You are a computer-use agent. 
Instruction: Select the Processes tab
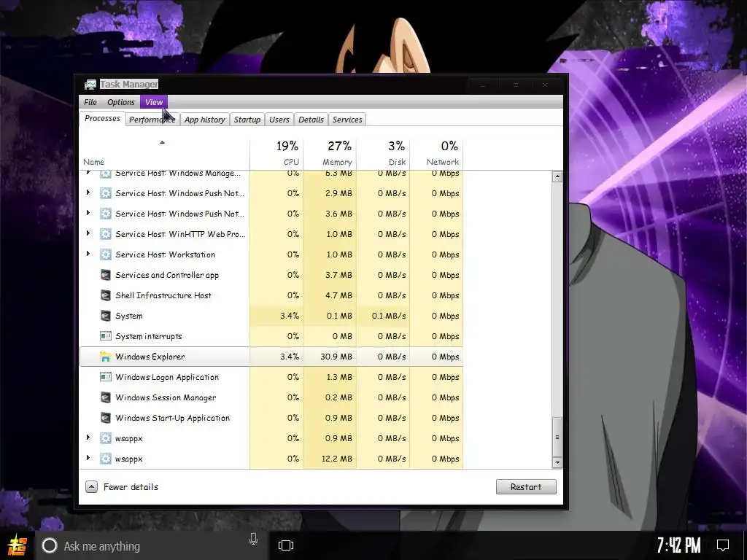102,118
